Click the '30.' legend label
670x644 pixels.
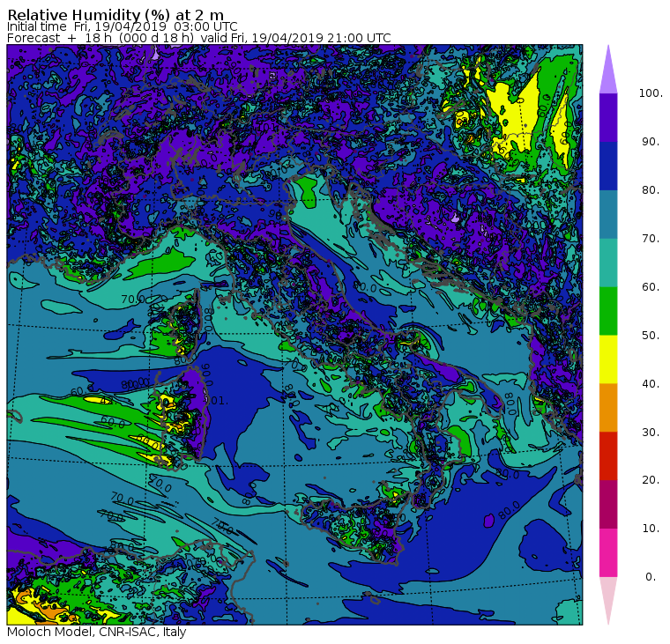(x=651, y=433)
